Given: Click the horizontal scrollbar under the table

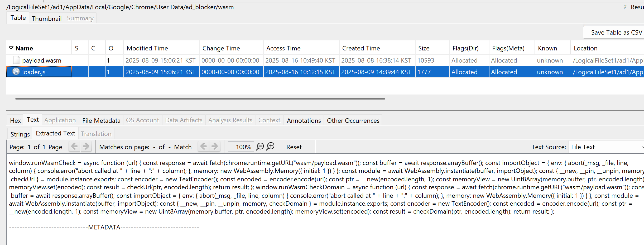Looking at the screenshot, I should click(x=200, y=99).
